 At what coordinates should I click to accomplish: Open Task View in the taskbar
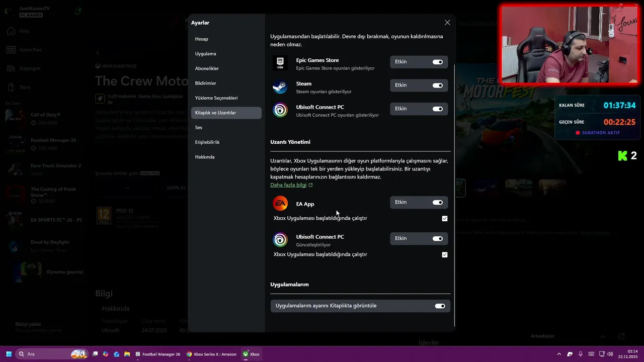[95, 354]
